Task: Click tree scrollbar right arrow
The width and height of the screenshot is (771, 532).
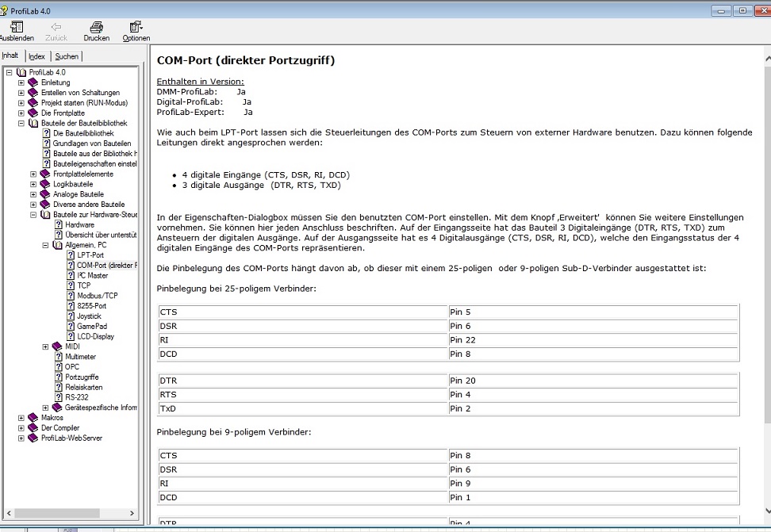Action: coord(132,513)
